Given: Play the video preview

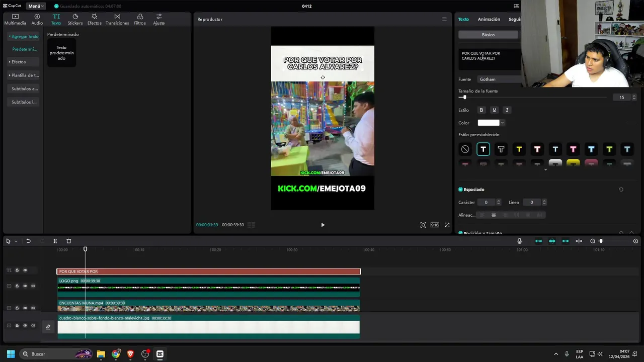Looking at the screenshot, I should click(x=323, y=225).
